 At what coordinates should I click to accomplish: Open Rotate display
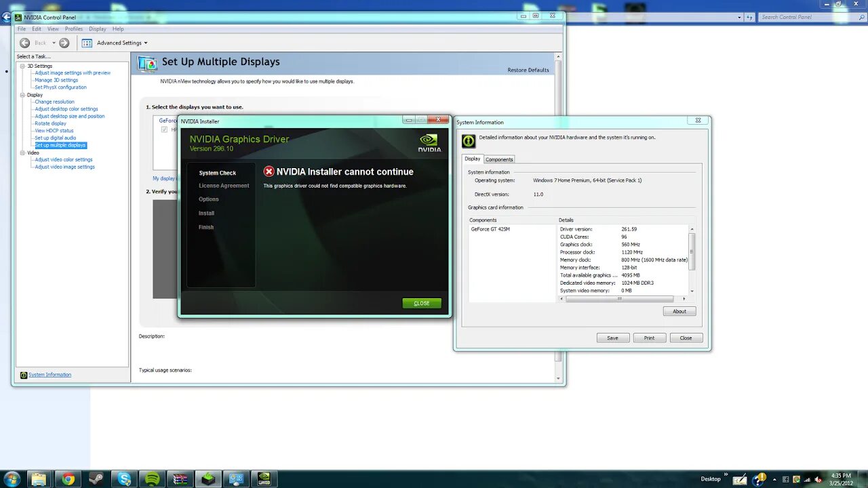pyautogui.click(x=50, y=123)
